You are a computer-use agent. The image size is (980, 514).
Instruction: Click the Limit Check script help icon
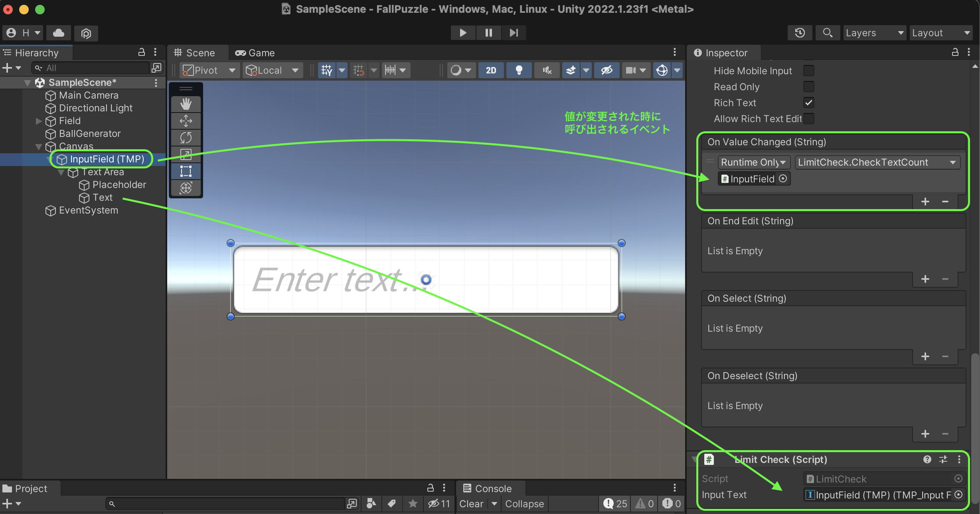point(927,459)
